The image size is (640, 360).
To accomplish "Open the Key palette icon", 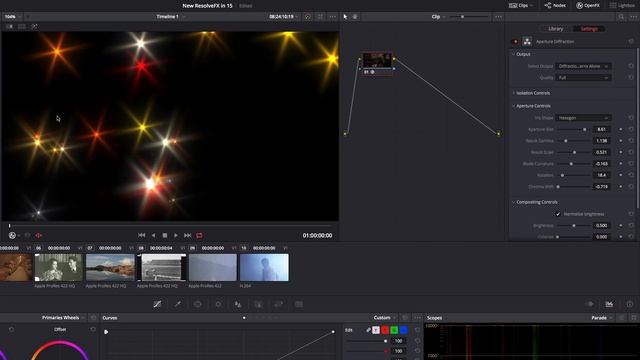I will coord(258,304).
